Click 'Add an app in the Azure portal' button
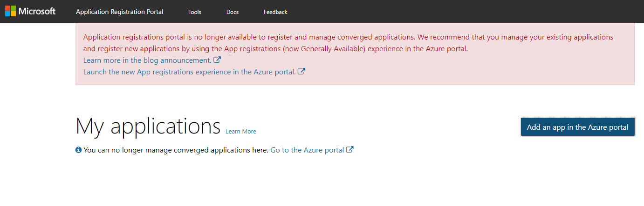The image size is (644, 206). (x=578, y=127)
